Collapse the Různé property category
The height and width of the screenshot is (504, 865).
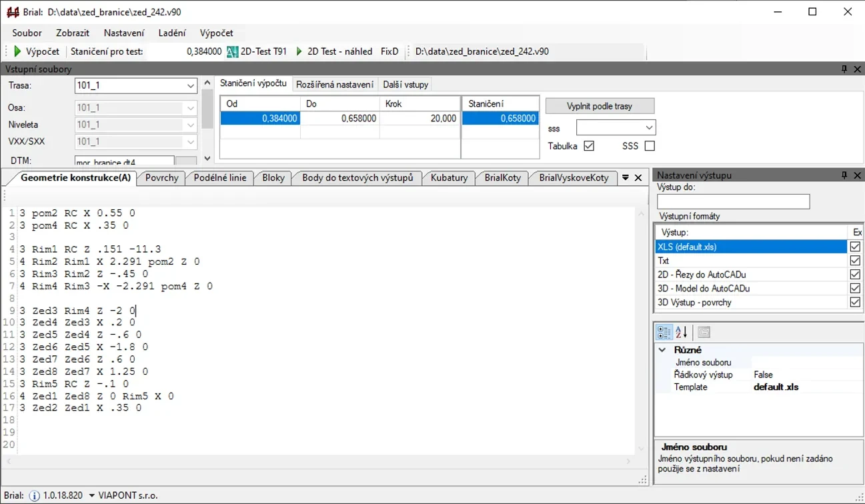point(662,350)
